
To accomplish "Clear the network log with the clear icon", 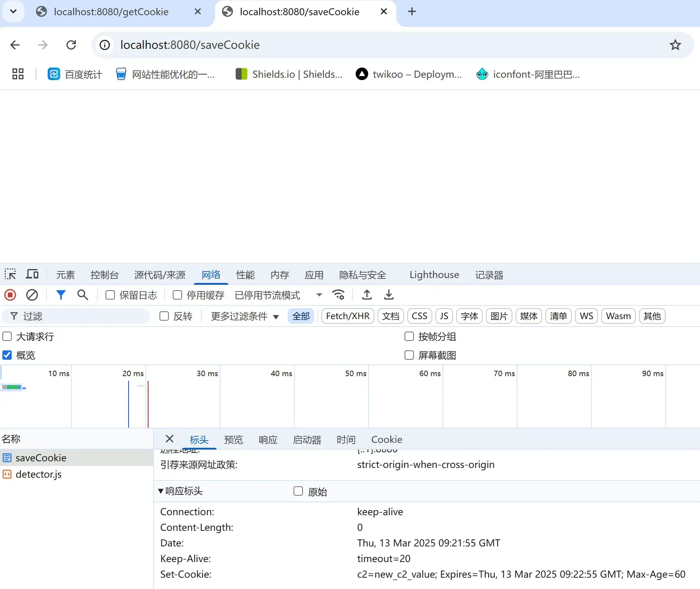I will pyautogui.click(x=32, y=295).
